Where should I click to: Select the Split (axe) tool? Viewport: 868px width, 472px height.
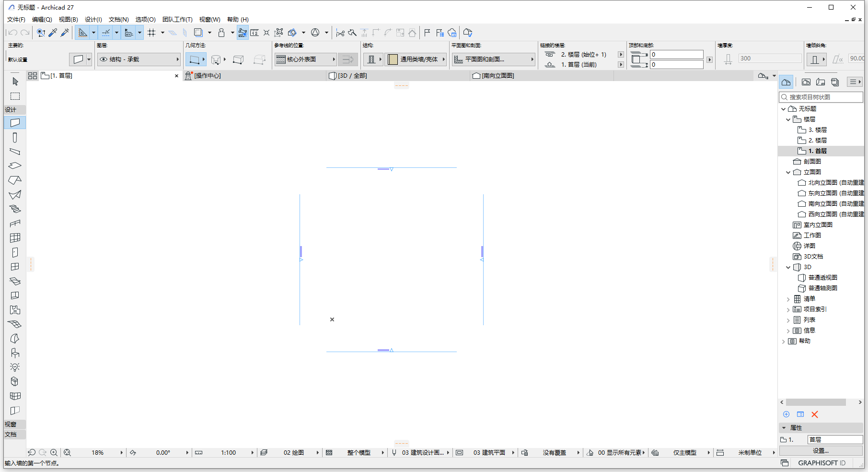353,32
